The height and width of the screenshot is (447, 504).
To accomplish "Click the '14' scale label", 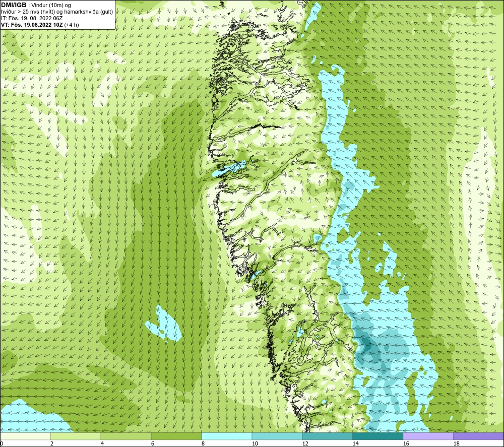I will click(x=355, y=444).
